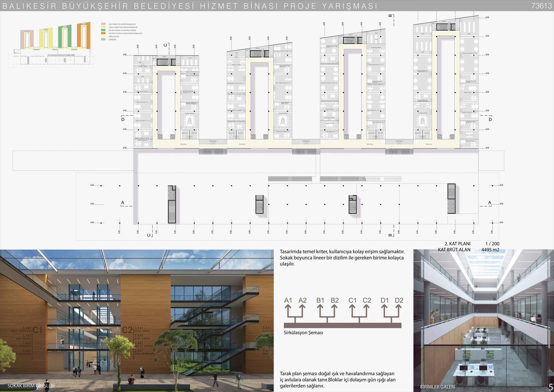Image resolution: width=554 pixels, height=392 pixels.
Task: Click the gray Çekirdek legend swatch
Action: (x=103, y=39)
